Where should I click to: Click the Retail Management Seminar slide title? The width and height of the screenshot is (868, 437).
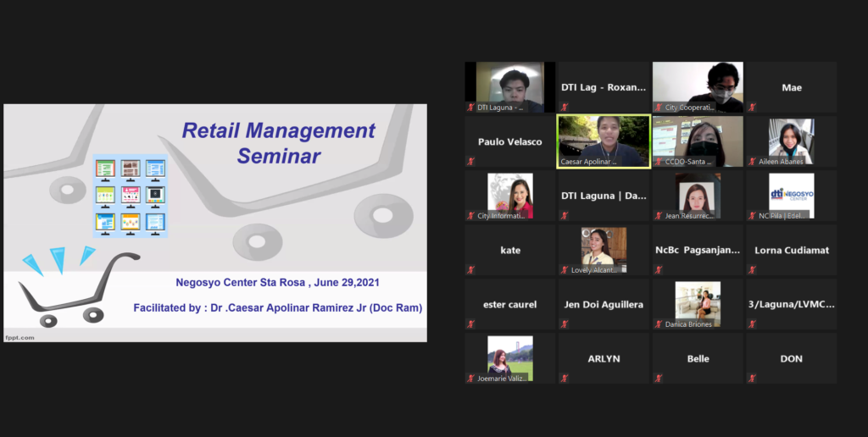click(279, 143)
